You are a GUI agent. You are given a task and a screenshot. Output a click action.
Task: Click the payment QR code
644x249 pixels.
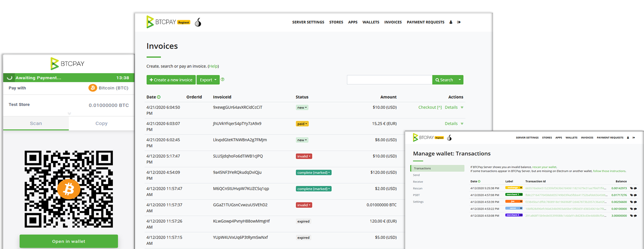(69, 189)
